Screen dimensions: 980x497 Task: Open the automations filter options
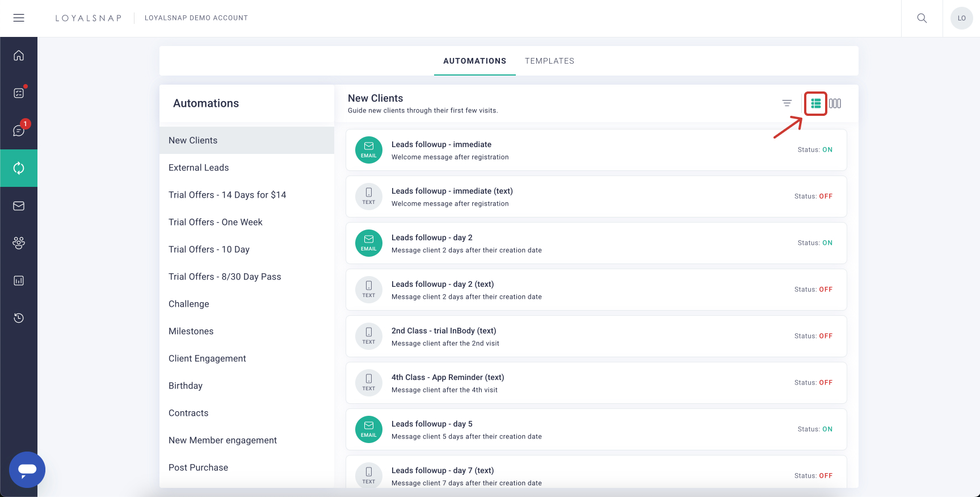click(x=786, y=103)
